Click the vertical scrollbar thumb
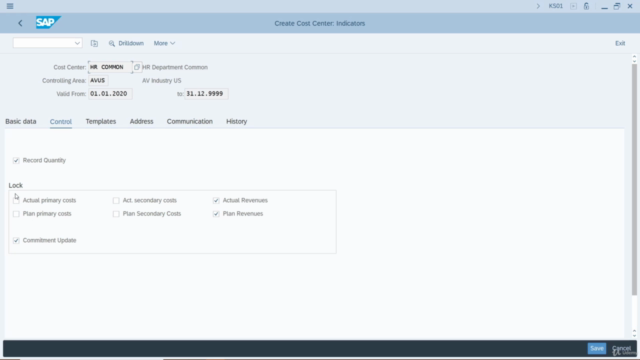640x360 pixels. point(634,180)
